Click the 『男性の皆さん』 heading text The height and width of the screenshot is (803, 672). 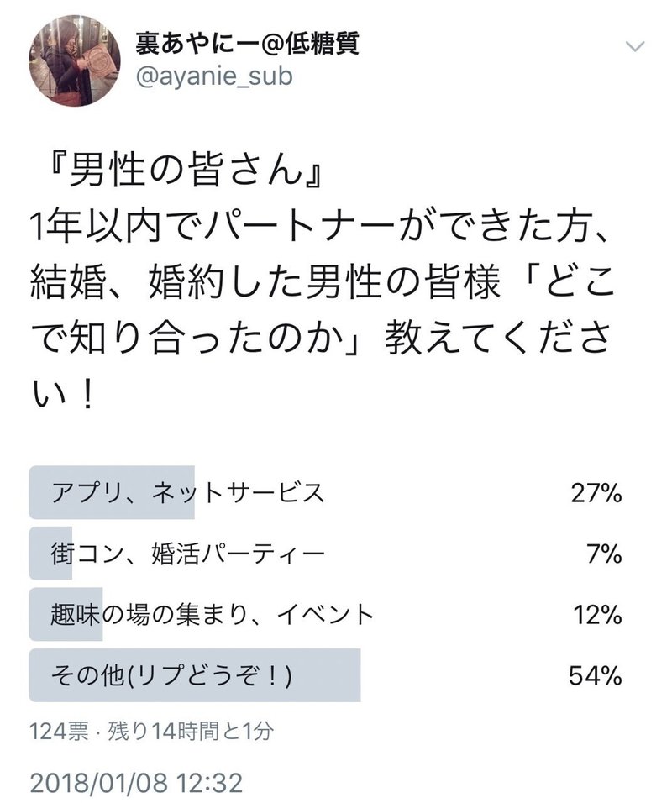click(x=183, y=169)
